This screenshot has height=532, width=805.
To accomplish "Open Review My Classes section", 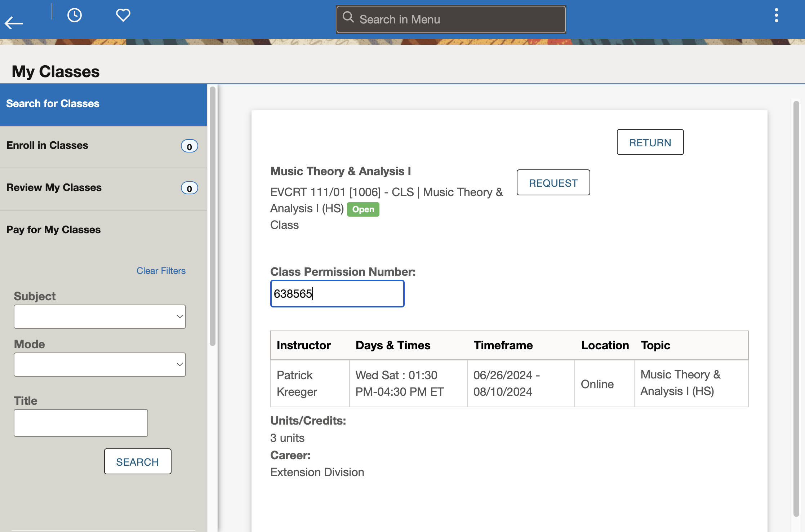I will tap(103, 189).
